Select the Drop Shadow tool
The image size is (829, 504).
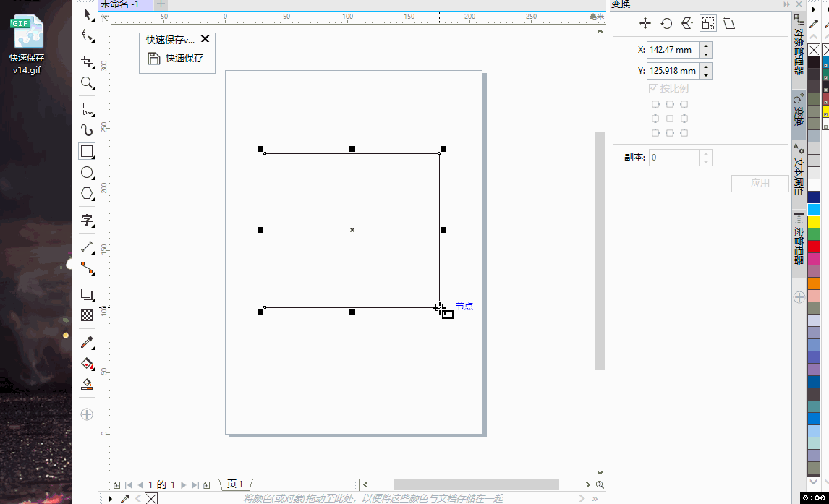coord(88,295)
